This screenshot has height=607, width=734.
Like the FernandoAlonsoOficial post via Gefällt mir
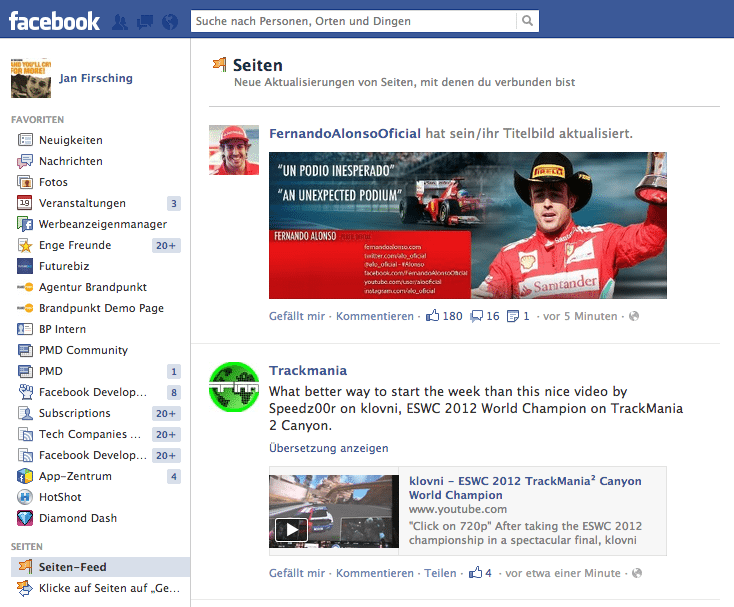tap(297, 316)
